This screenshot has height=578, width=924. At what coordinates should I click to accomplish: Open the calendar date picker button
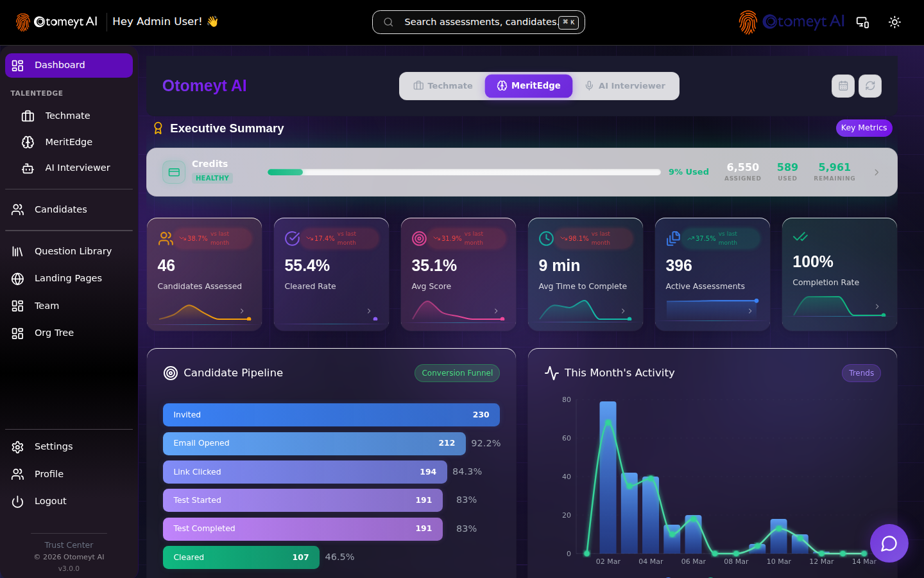pyautogui.click(x=843, y=86)
